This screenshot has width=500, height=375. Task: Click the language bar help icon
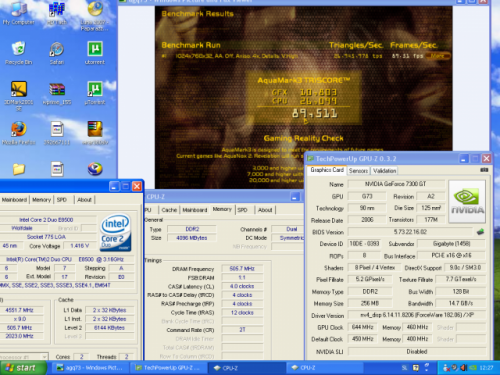(x=416, y=368)
